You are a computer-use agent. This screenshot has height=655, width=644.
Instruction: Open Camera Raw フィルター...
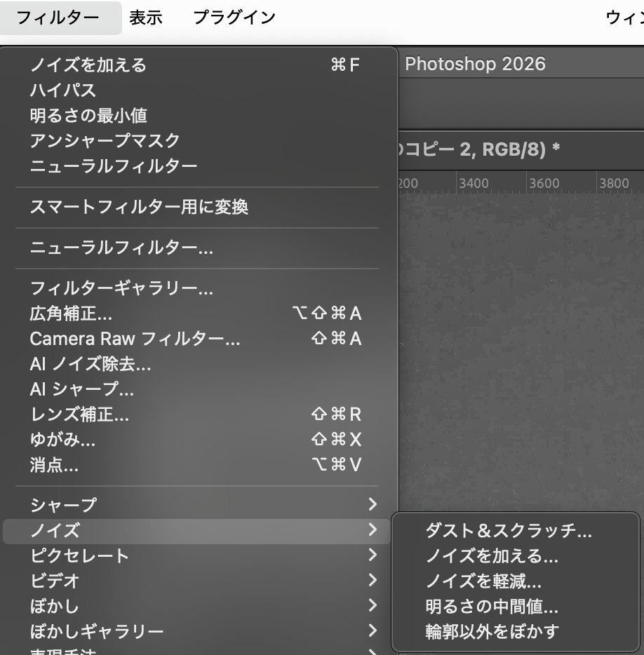point(135,339)
